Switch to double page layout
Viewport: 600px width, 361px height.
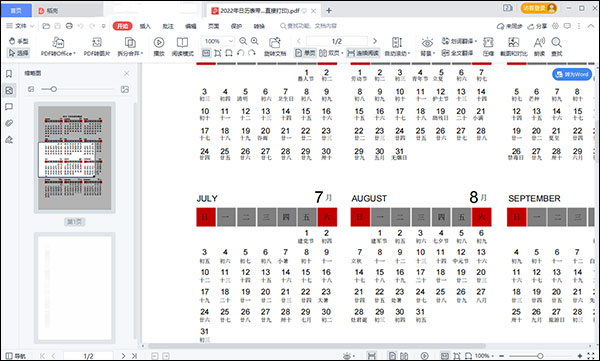331,53
